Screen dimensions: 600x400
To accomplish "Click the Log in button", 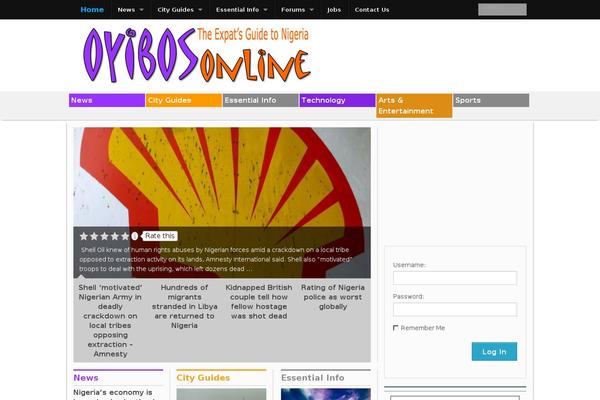I will coord(494,351).
